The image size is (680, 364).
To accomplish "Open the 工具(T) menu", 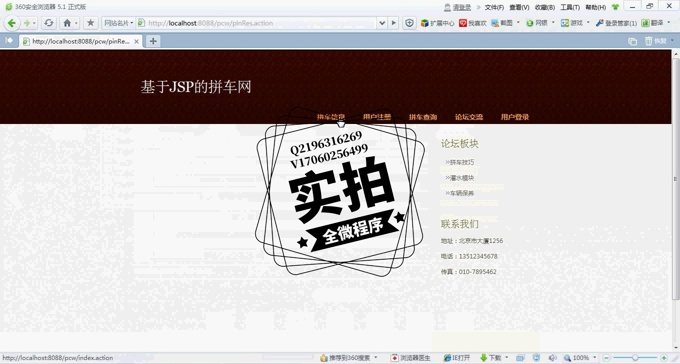I will pos(570,7).
